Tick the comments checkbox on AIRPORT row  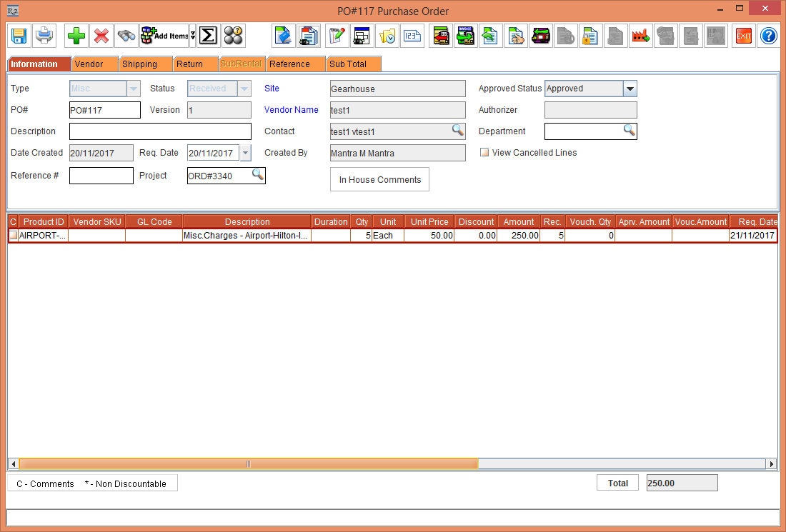coord(13,236)
